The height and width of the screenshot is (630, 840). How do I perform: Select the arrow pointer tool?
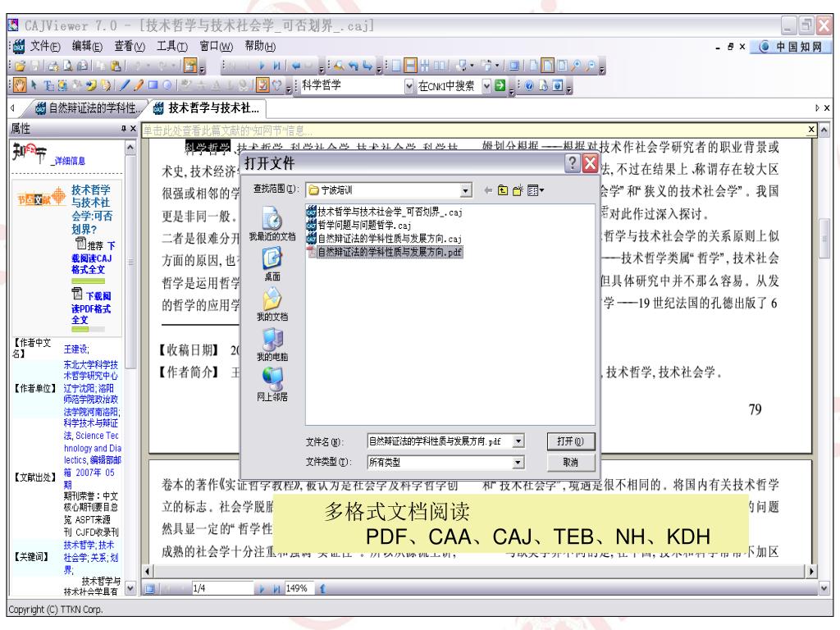pos(34,85)
